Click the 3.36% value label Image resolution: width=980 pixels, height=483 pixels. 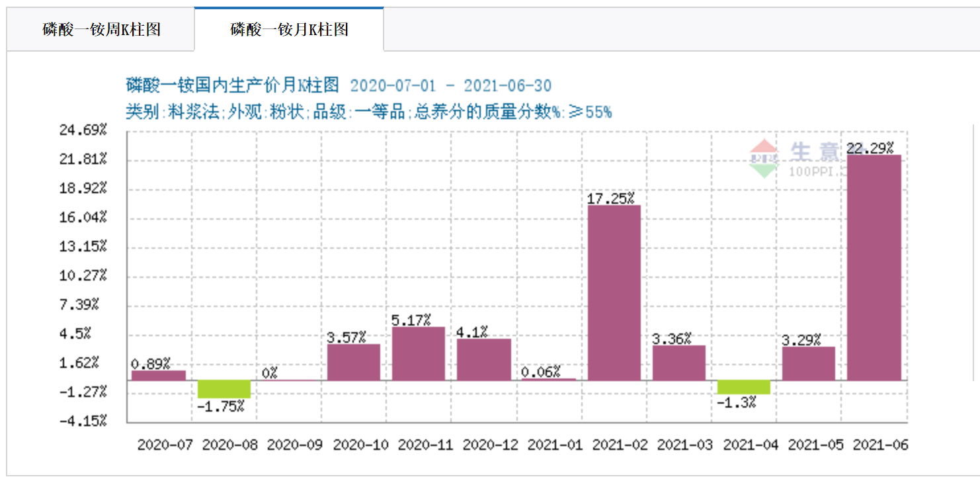click(672, 339)
